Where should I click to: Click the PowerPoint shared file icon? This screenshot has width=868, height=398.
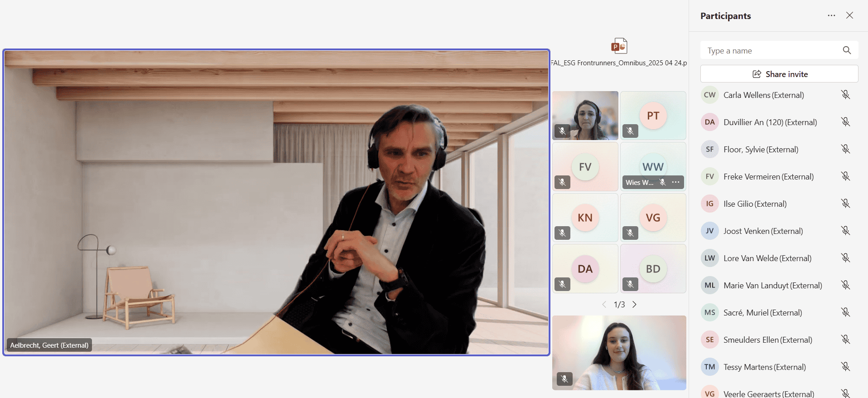[619, 46]
